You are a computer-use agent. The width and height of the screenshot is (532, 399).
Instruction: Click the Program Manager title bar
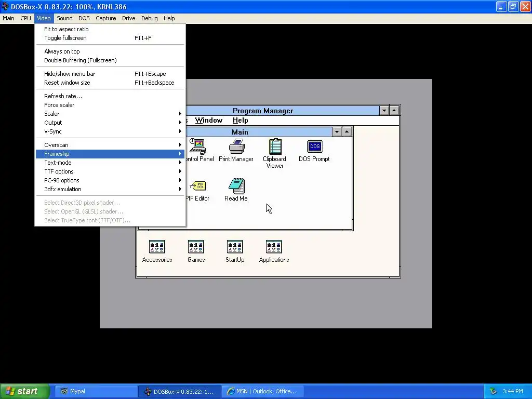[x=282, y=111]
